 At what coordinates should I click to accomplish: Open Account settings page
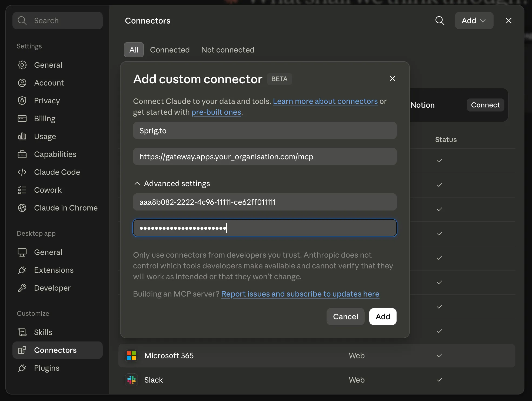point(58,83)
